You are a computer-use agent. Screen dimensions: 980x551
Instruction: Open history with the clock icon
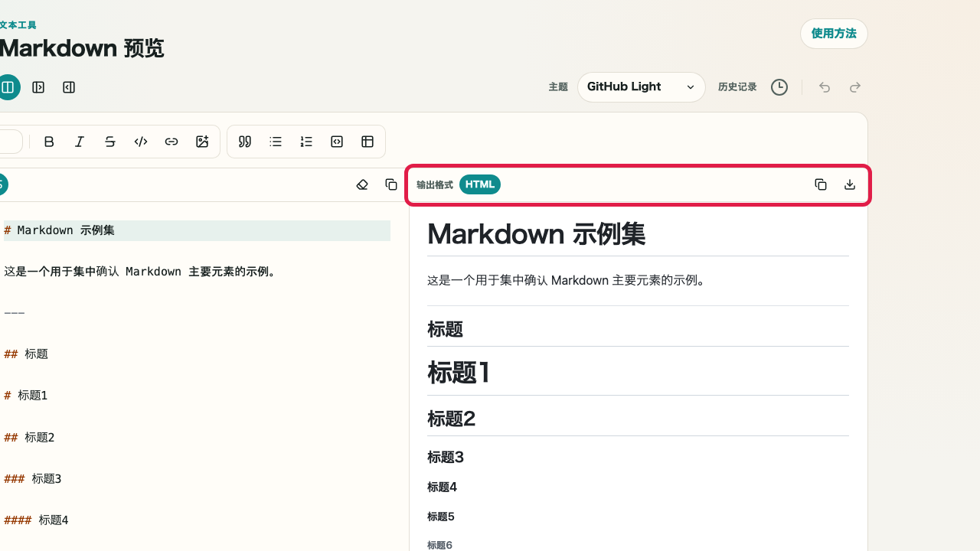point(779,87)
